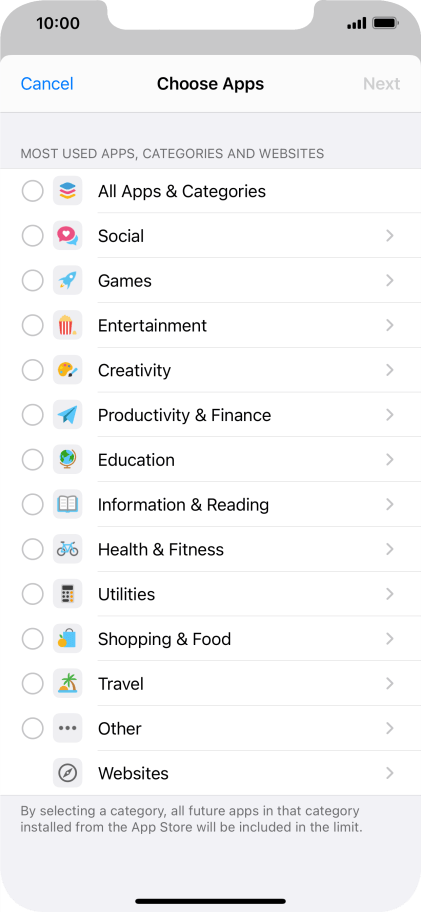421x912 pixels.
Task: Expand the Information & Reading chevron
Action: (390, 504)
